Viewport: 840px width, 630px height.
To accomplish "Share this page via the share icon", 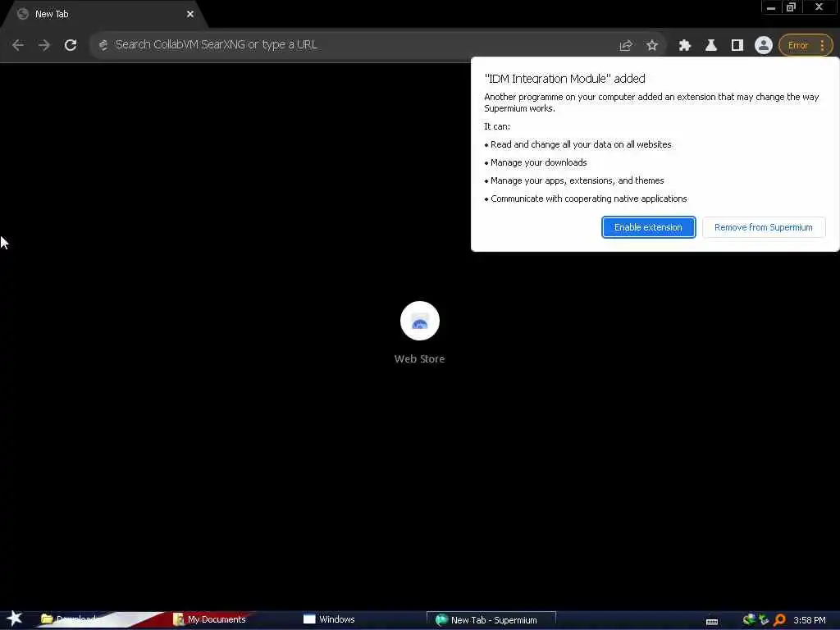I will [x=626, y=46].
